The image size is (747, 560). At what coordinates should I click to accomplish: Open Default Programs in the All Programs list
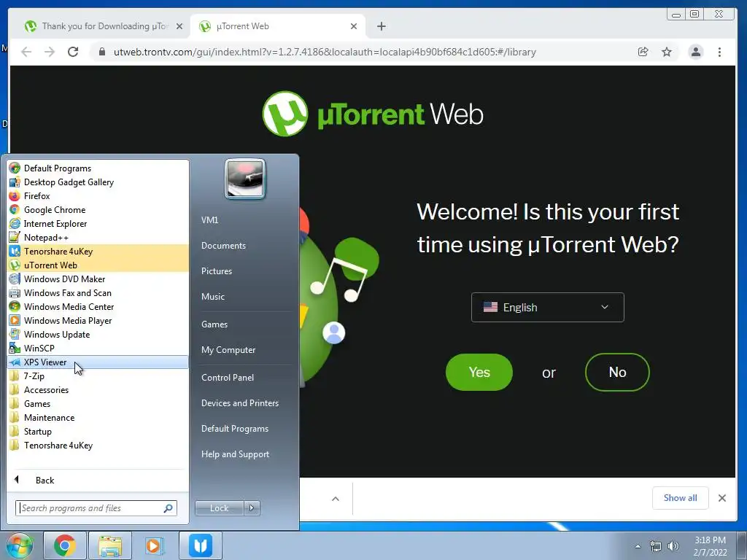tap(98, 168)
